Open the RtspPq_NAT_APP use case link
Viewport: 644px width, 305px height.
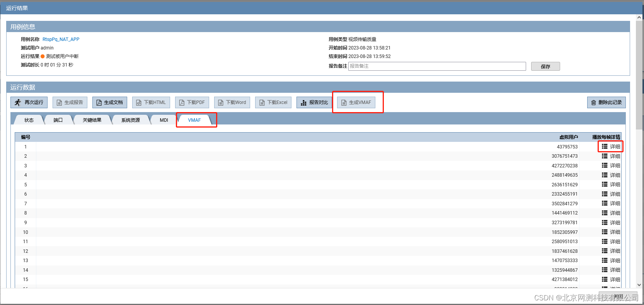(61, 39)
